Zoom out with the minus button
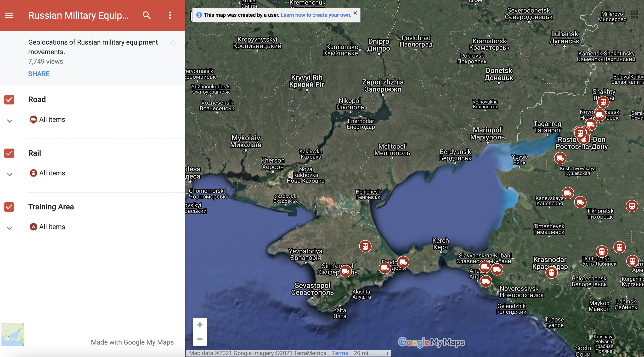644x357 pixels. tap(200, 339)
